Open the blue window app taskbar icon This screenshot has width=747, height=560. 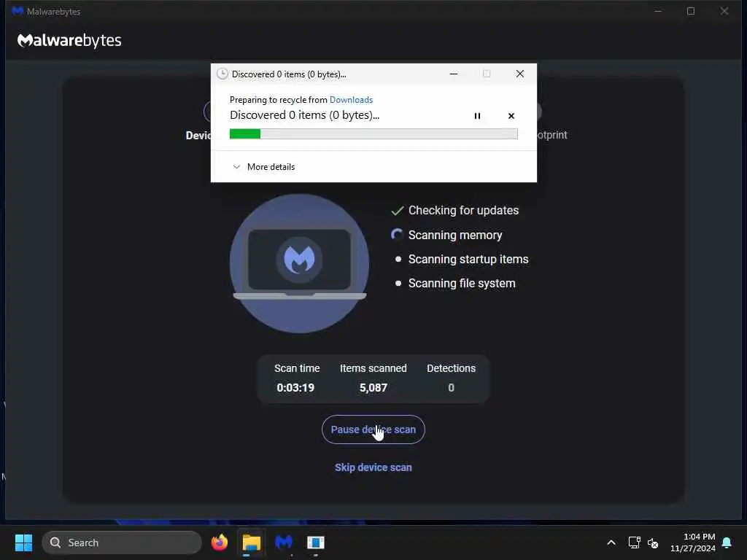pyautogui.click(x=315, y=542)
